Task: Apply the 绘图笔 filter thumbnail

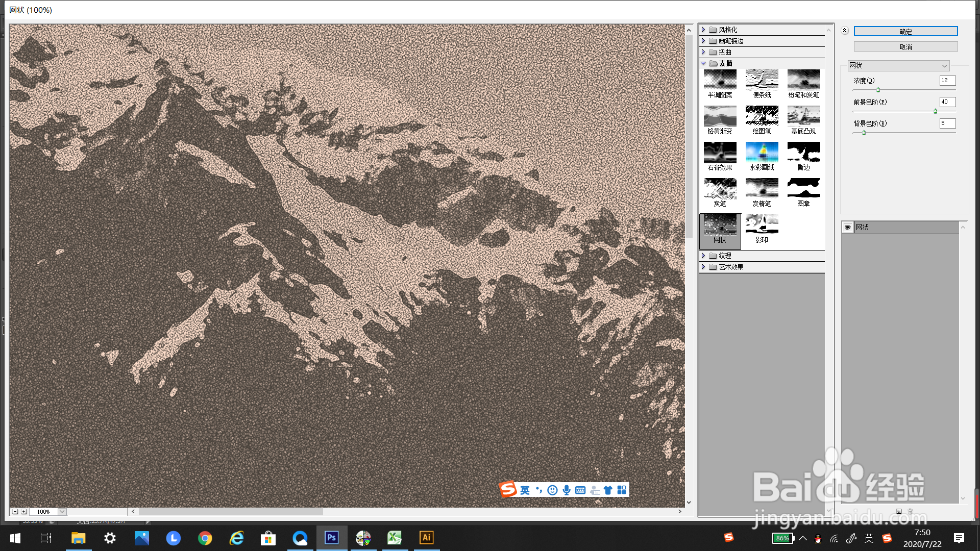Action: click(x=762, y=116)
